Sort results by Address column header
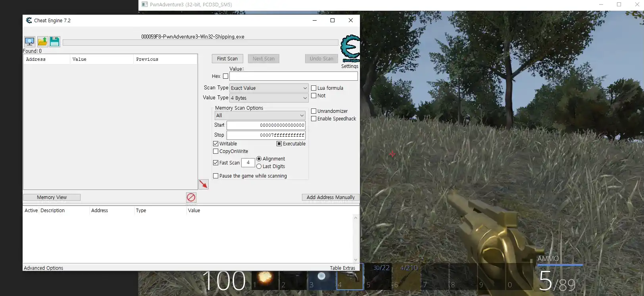644x296 pixels. coord(46,59)
